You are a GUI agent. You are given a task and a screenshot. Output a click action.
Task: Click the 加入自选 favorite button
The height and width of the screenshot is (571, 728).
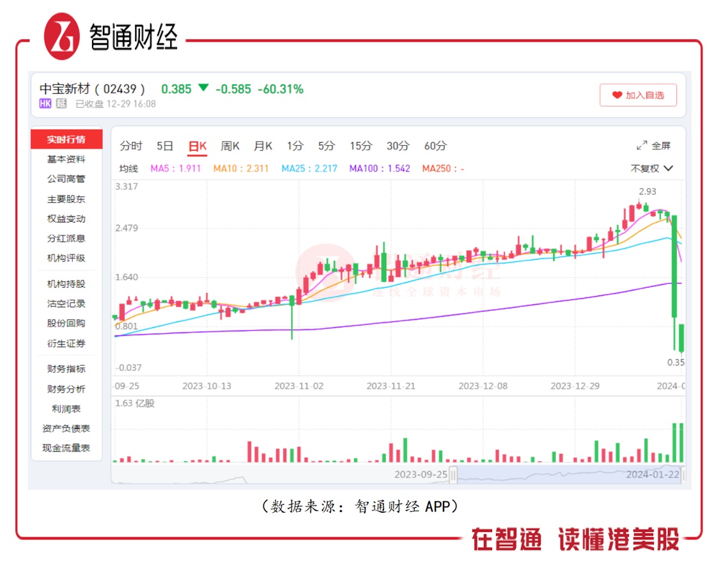tap(638, 95)
